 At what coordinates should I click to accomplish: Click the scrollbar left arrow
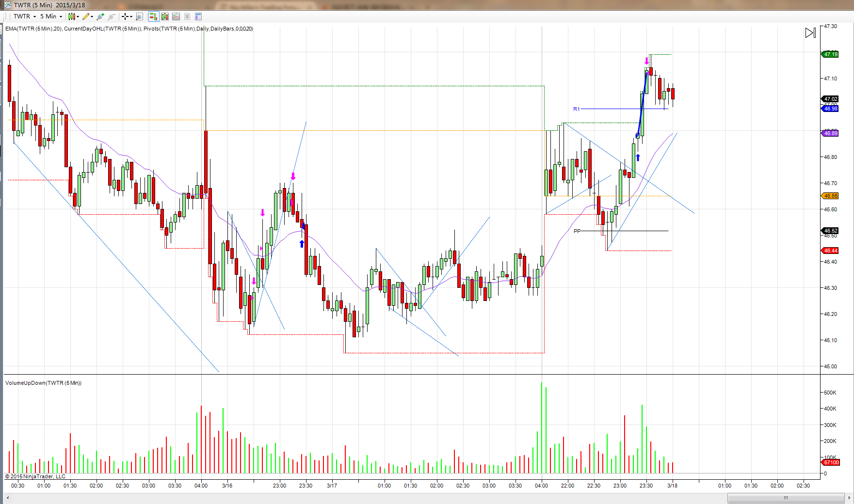7,498
